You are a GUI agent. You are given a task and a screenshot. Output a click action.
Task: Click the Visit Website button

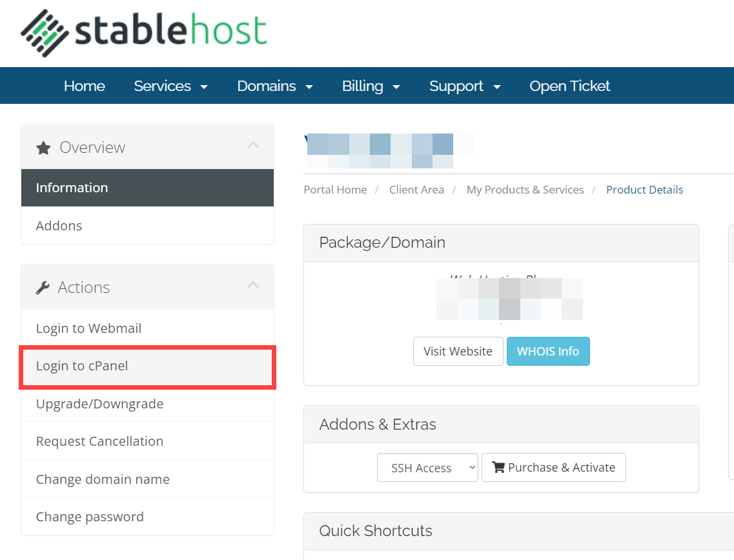[x=458, y=351]
